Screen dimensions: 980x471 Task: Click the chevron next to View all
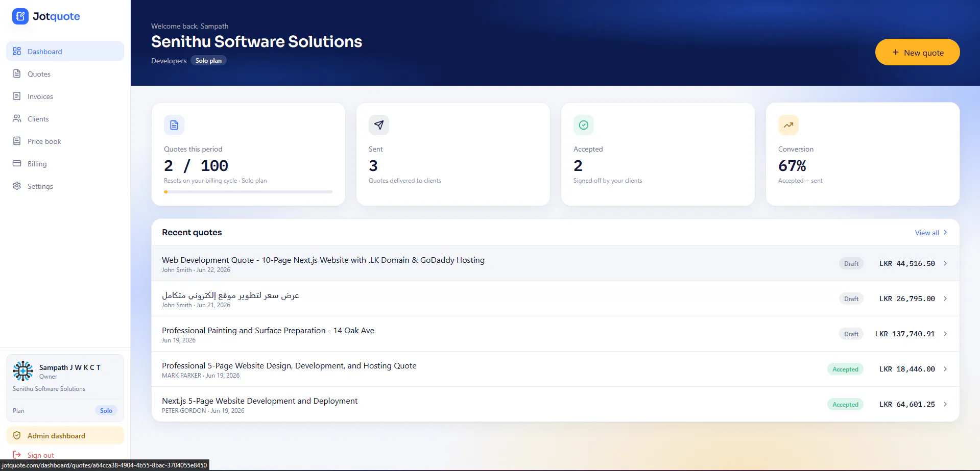coord(945,233)
